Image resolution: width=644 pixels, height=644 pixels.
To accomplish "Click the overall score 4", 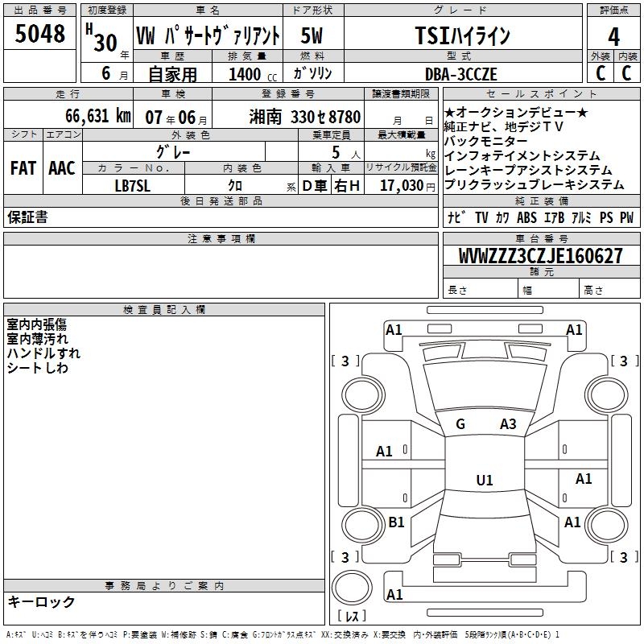I will 613,36.
